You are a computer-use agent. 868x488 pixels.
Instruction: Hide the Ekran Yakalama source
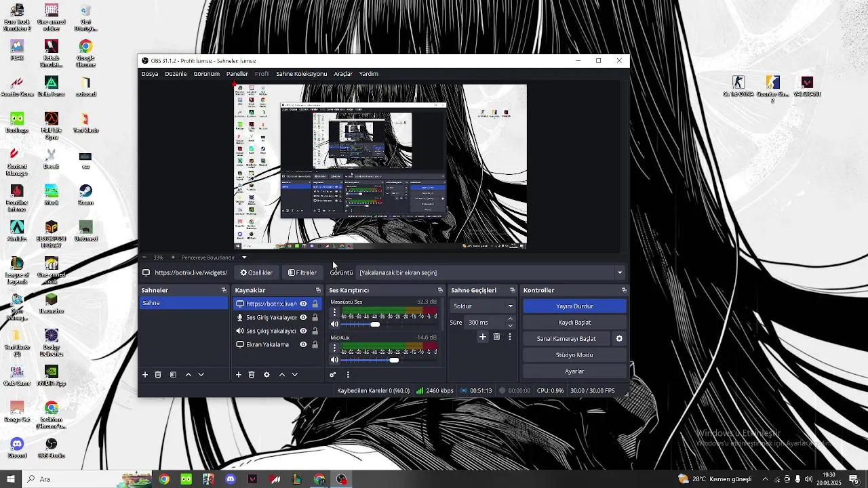(303, 344)
